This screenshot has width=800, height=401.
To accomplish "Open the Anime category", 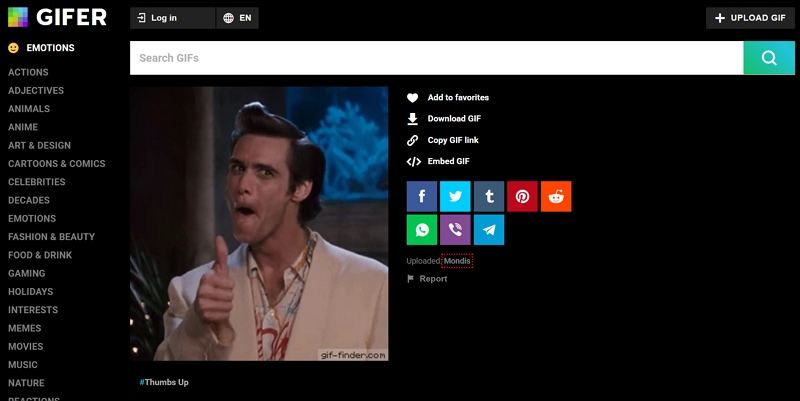I will pos(23,127).
